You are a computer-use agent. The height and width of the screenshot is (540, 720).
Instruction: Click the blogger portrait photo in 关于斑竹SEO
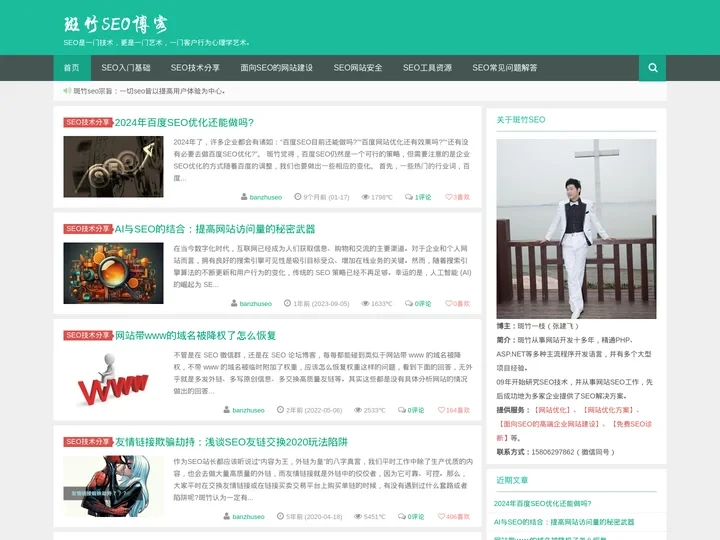point(576,229)
